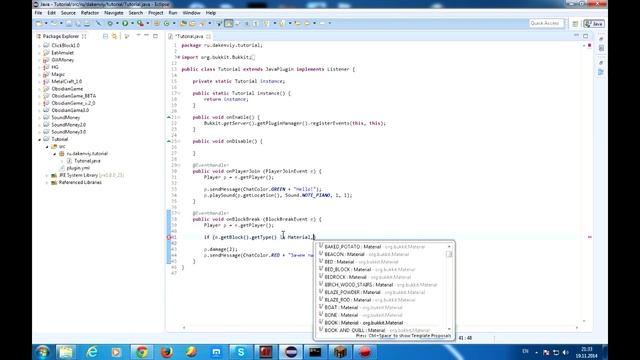Minimize the Package Explorer panel
This screenshot has height=360, width=640.
click(x=147, y=36)
